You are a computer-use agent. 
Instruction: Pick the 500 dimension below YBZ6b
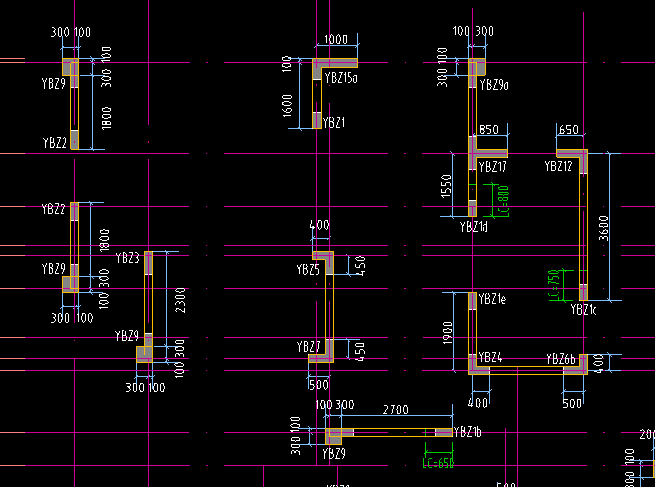[572, 403]
